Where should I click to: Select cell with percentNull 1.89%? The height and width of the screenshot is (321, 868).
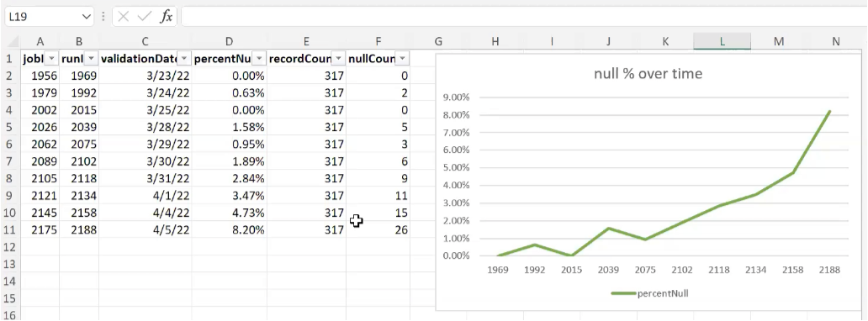(x=229, y=161)
